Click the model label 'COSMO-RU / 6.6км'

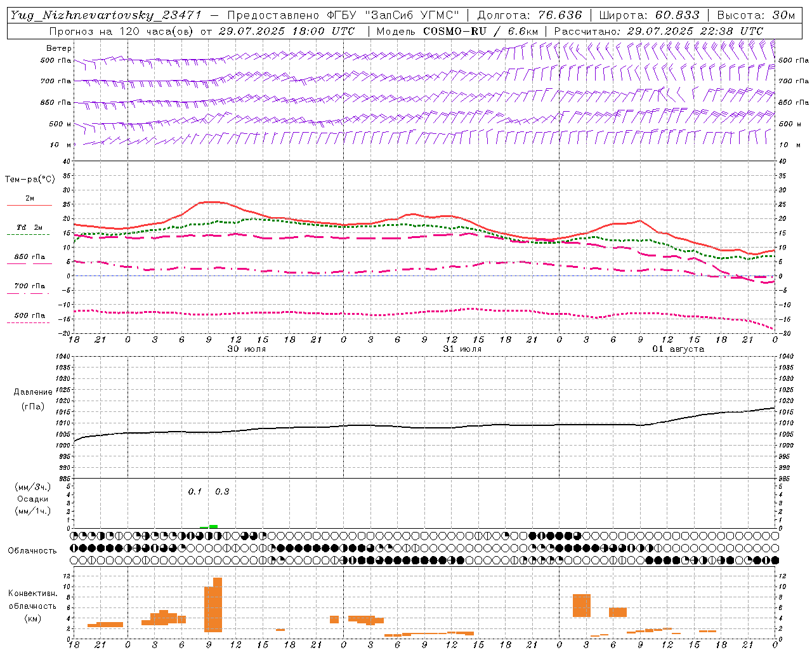click(x=481, y=31)
